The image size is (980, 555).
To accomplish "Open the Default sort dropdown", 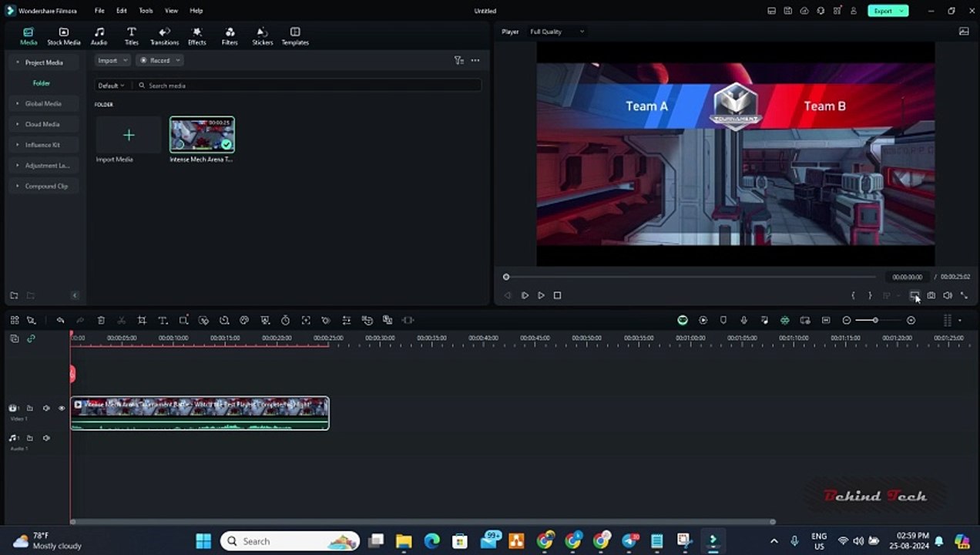I will [112, 86].
